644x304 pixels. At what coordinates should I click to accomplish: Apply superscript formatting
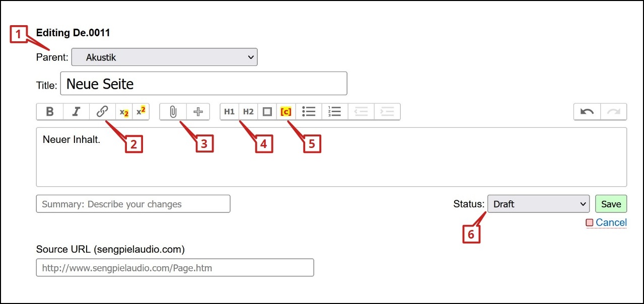coord(140,112)
